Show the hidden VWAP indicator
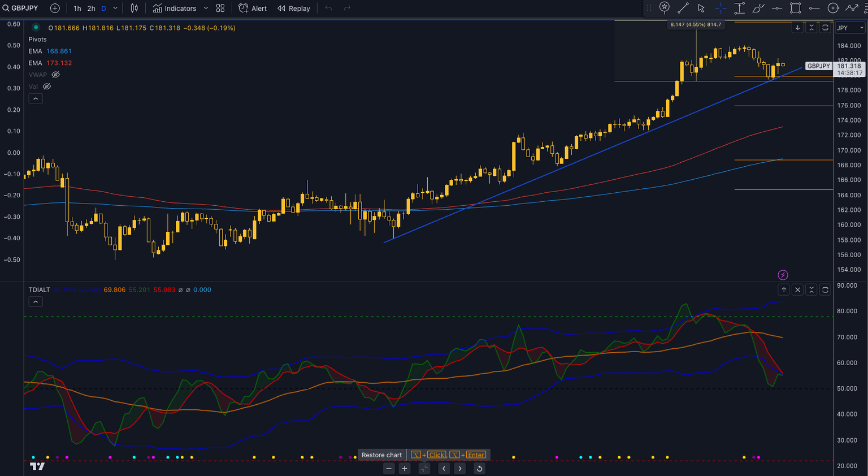This screenshot has width=868, height=476. [x=55, y=75]
